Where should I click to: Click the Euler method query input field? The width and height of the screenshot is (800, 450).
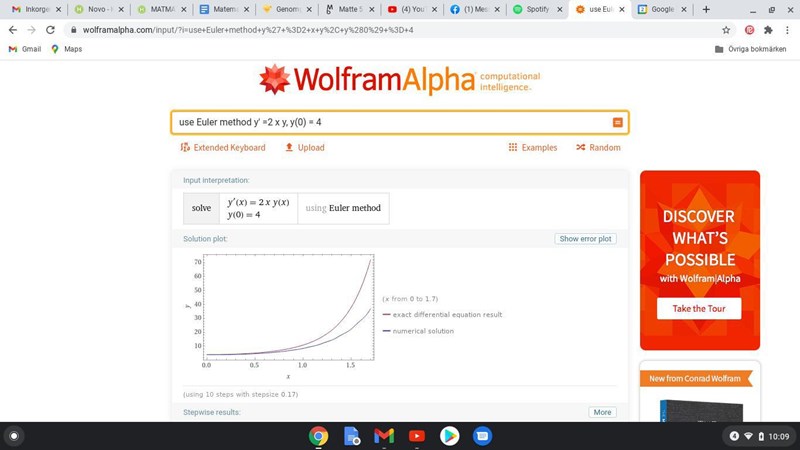point(390,122)
